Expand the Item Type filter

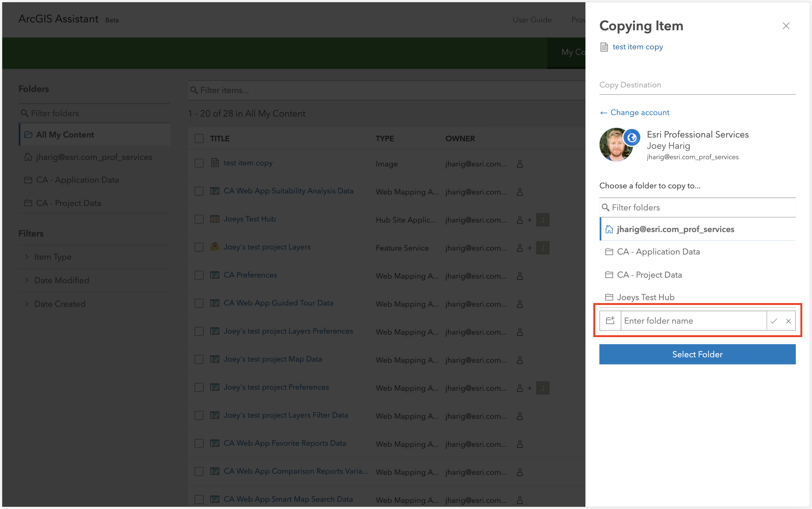coord(94,257)
